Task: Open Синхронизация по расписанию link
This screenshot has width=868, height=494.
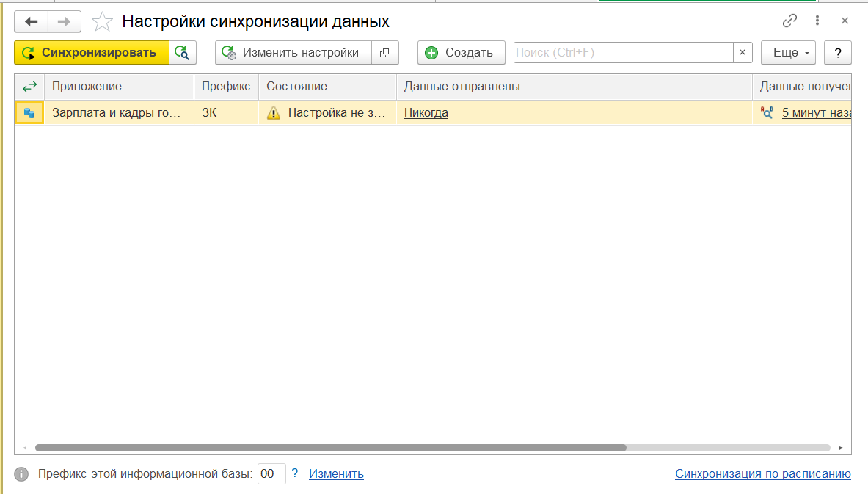Action: [x=762, y=474]
